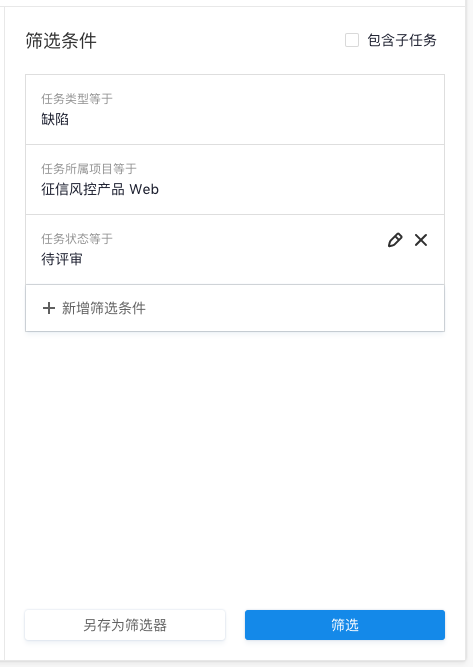Apply filters with the blue 筛选 button
This screenshot has width=473, height=667.
click(x=345, y=625)
